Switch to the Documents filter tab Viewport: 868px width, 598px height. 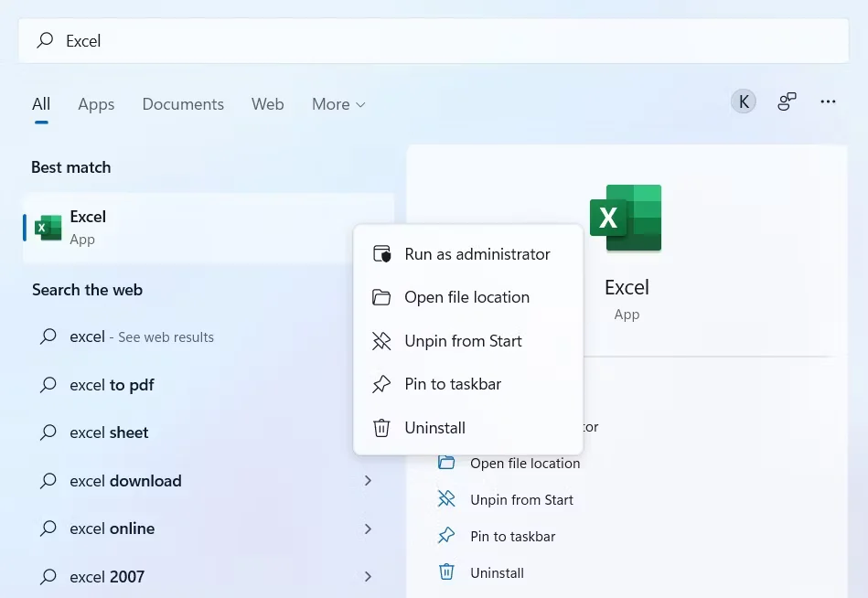click(183, 103)
